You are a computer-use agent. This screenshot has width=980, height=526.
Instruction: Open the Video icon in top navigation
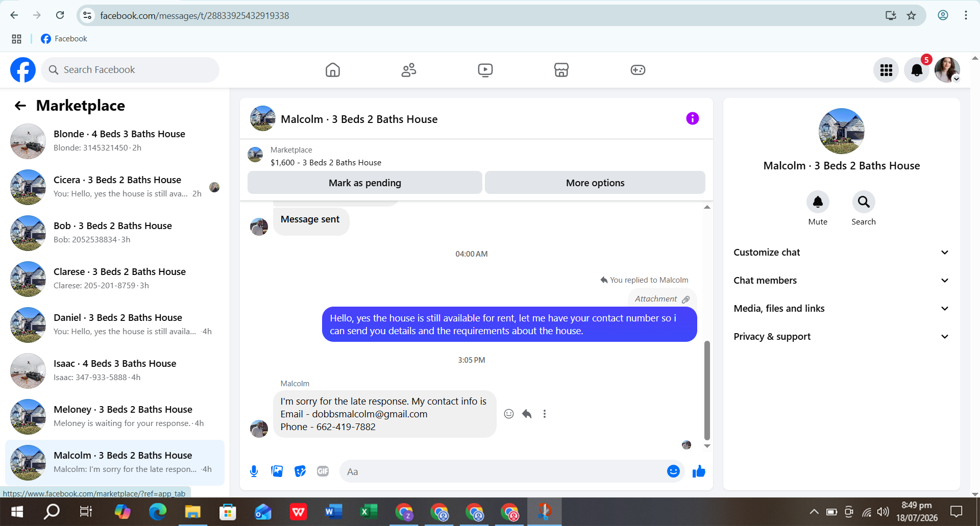click(x=485, y=70)
